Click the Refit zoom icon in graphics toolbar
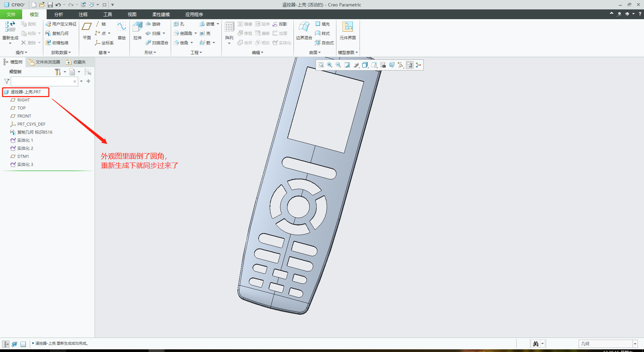Screen dimensions: 644x352 (321, 65)
